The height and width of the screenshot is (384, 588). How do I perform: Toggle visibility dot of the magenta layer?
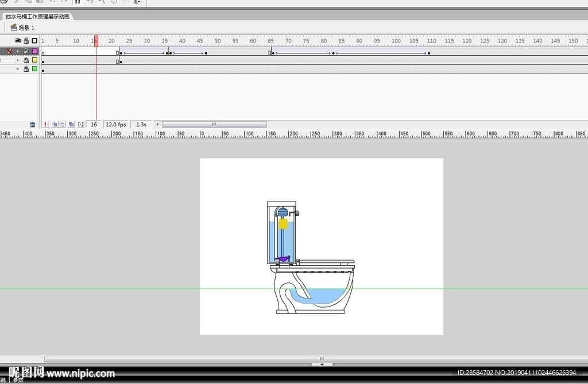[x=18, y=51]
